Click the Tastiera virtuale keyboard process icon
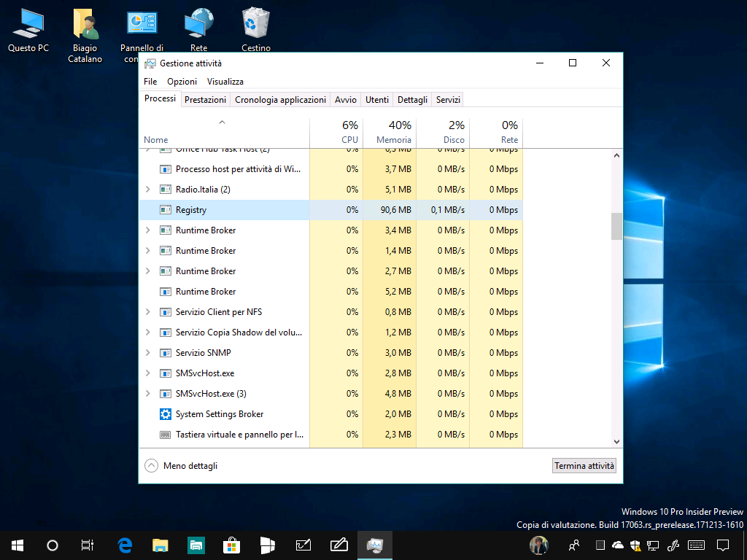This screenshot has height=560, width=747. point(166,435)
